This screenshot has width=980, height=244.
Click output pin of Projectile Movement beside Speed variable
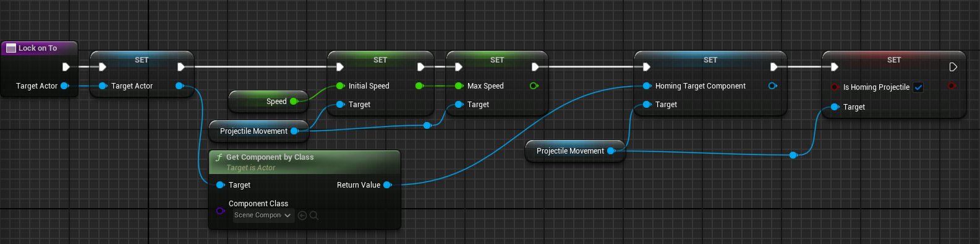[295, 131]
